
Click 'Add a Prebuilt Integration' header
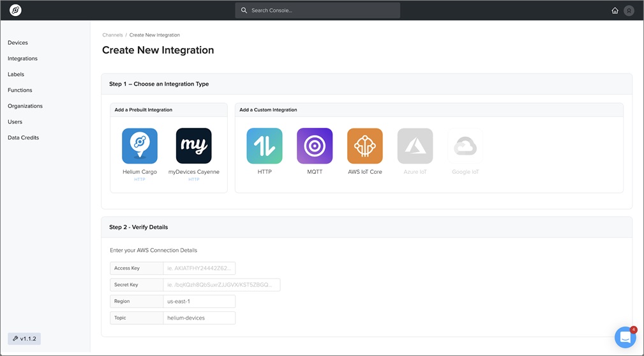click(x=144, y=110)
